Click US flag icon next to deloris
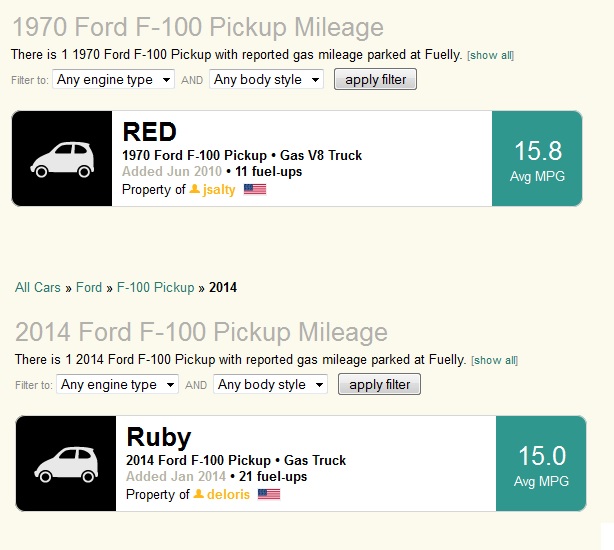The image size is (614, 550). point(269,494)
